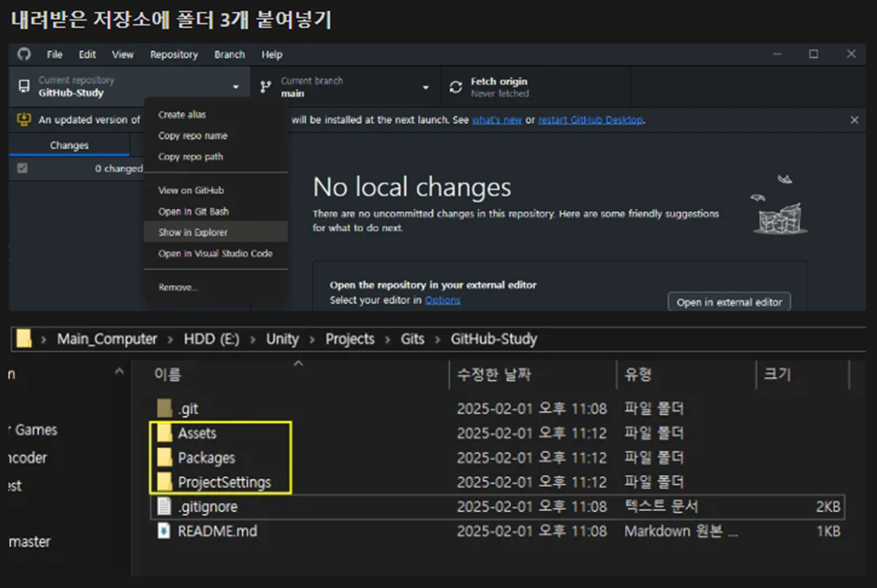
Task: Open the File menu
Action: (54, 54)
